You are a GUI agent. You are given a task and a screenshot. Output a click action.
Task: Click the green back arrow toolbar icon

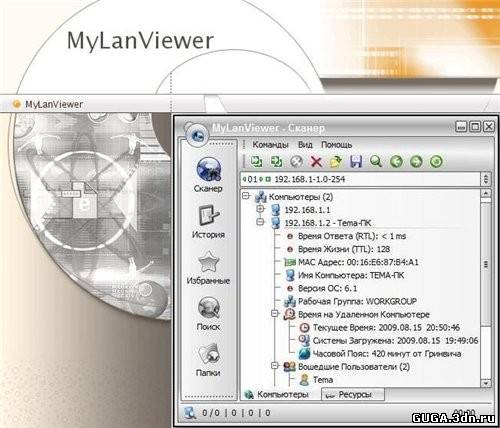click(396, 162)
